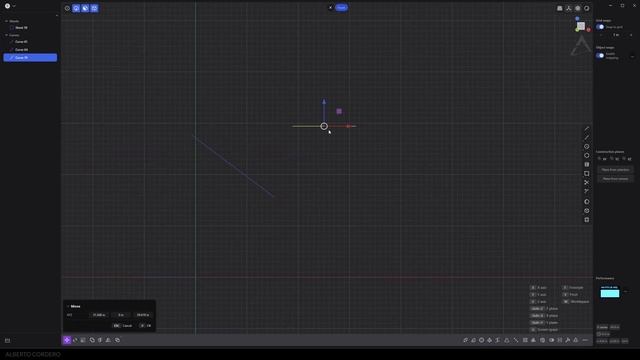Select the Rotate tool in bottom toolbar
The width and height of the screenshot is (640, 360).
pos(75,340)
